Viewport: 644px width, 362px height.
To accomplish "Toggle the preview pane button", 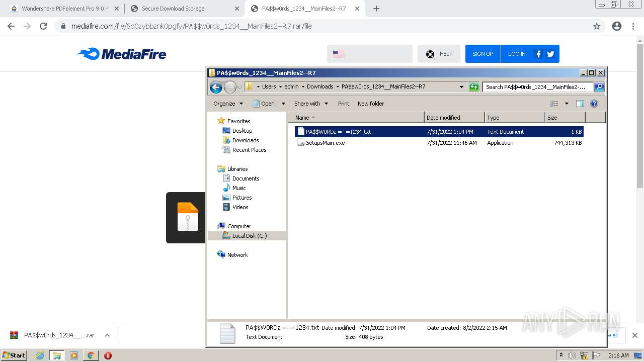I will [x=580, y=104].
